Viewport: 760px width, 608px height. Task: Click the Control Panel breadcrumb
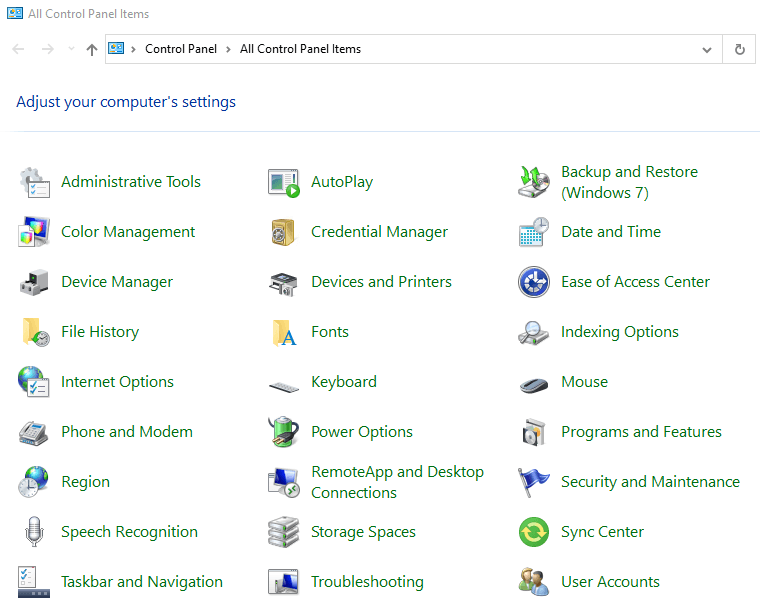coord(181,49)
